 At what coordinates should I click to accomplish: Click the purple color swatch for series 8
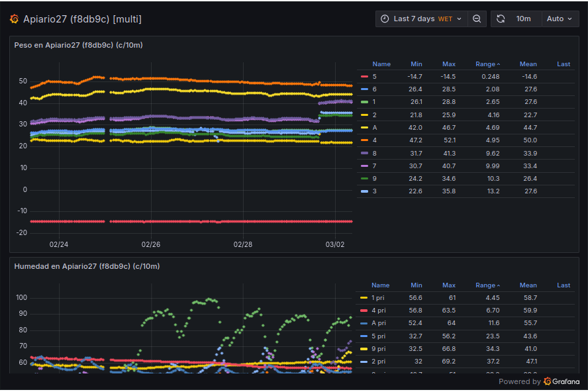(364, 153)
